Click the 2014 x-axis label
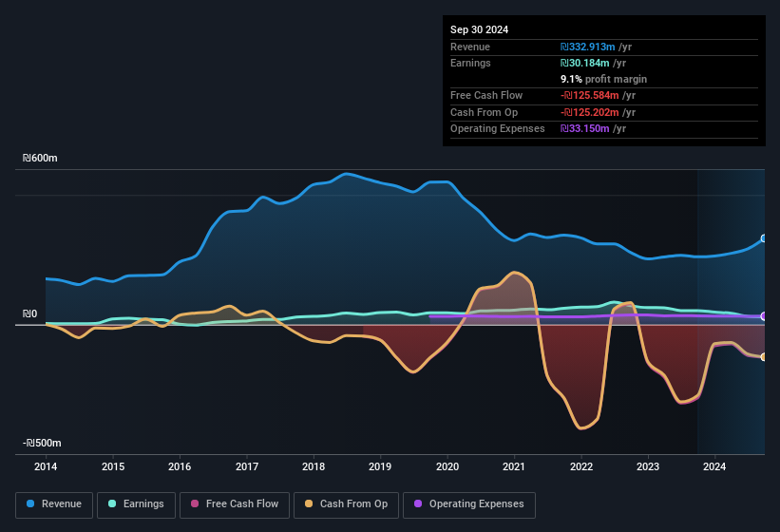The height and width of the screenshot is (532, 780). [46, 466]
